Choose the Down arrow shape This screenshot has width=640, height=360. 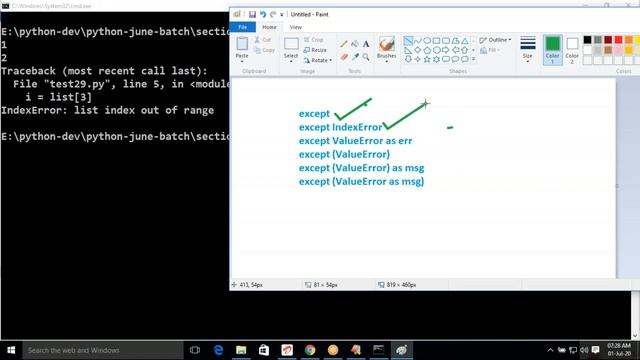pyautogui.click(x=408, y=60)
